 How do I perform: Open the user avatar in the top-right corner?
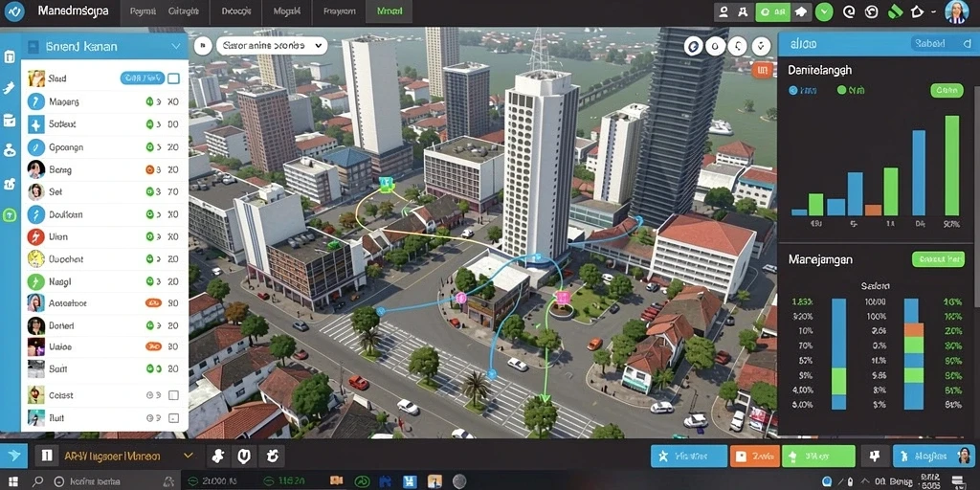(956, 11)
